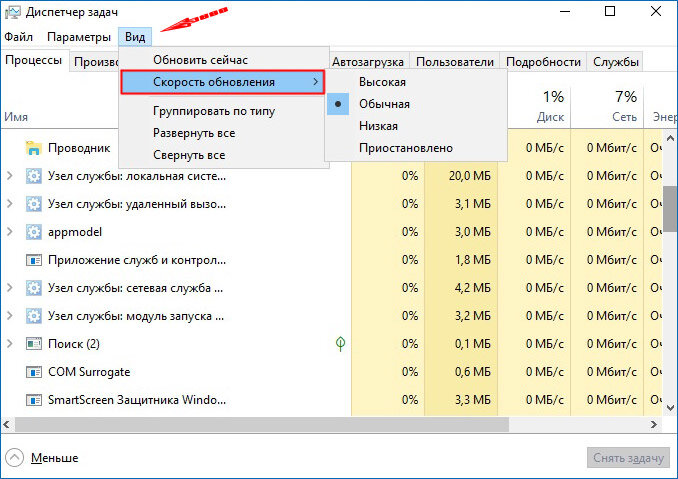Click the Снять задачу button
Screen dimensions: 678x479
pyautogui.click(x=628, y=457)
